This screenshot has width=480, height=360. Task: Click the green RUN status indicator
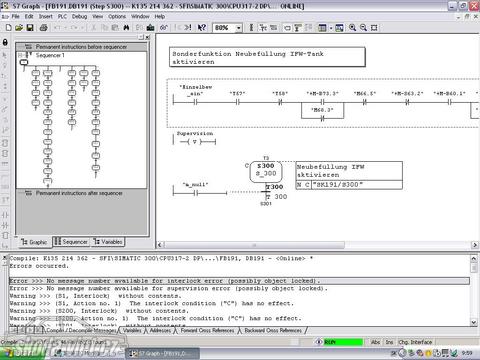click(343, 342)
